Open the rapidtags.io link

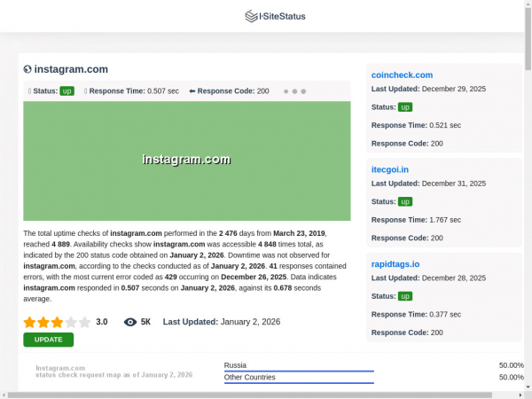tap(395, 263)
